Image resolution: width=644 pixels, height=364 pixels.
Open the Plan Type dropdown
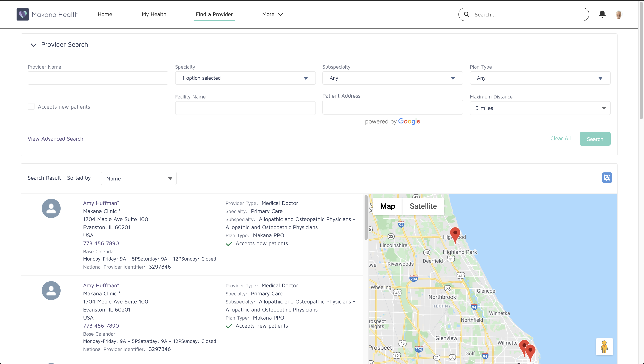540,78
